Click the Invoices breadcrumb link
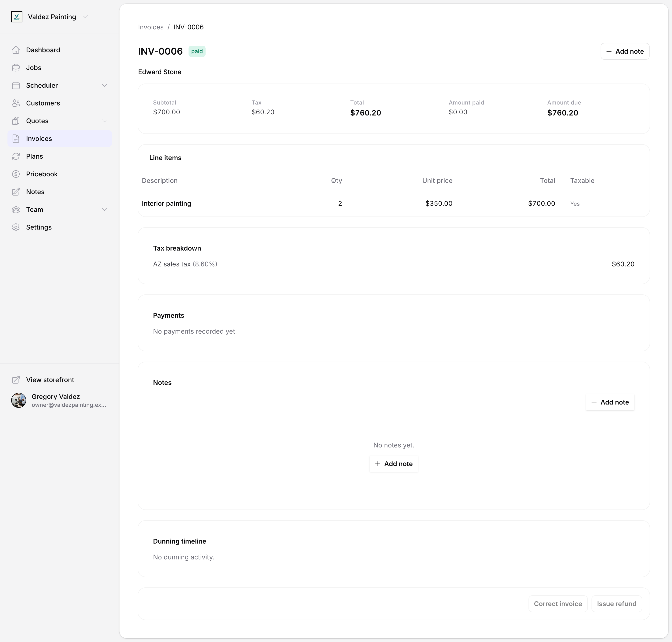This screenshot has width=672, height=642. coord(151,27)
